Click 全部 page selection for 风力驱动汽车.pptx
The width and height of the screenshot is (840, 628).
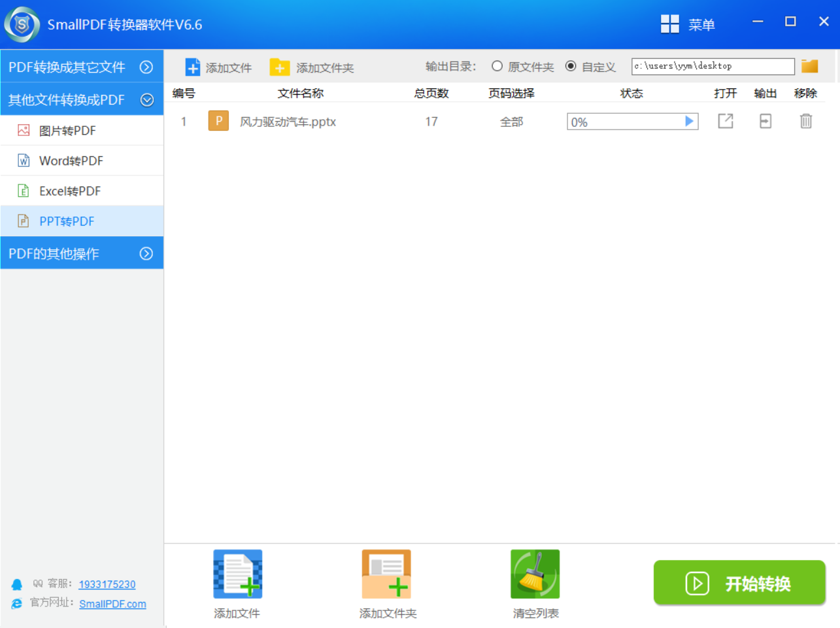point(511,122)
